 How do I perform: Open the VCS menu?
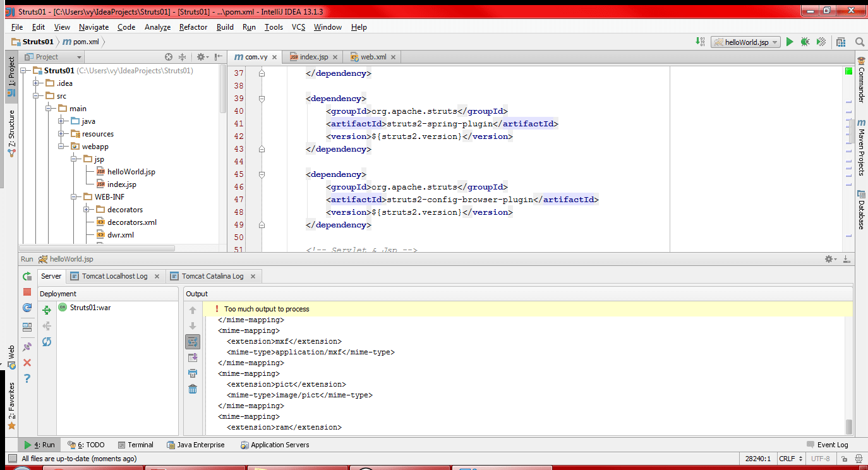point(298,27)
